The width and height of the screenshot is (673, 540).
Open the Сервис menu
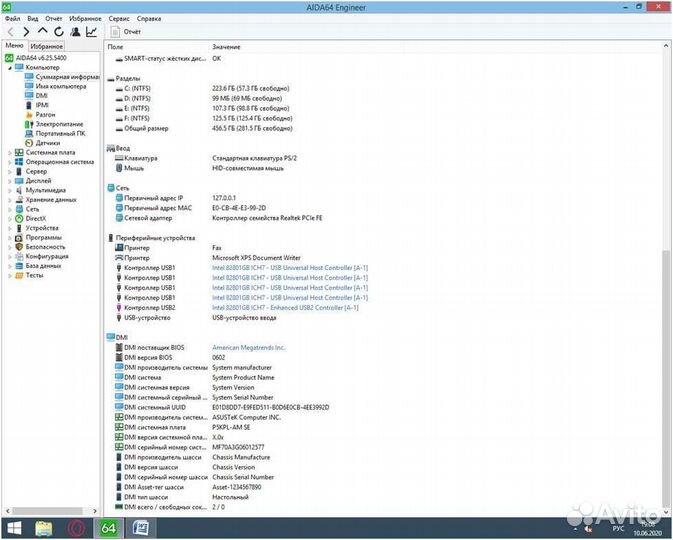point(118,18)
